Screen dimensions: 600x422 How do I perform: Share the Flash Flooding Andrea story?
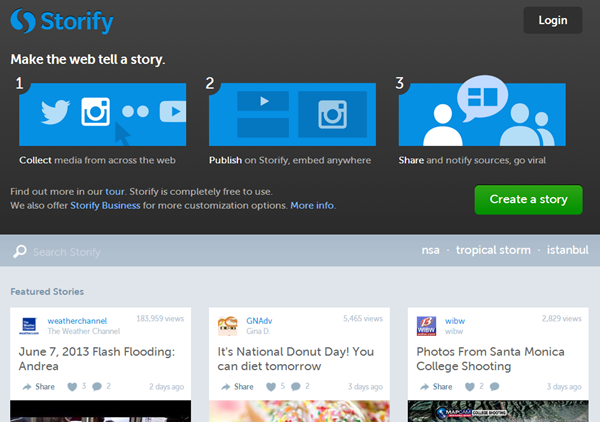pyautogui.click(x=39, y=387)
